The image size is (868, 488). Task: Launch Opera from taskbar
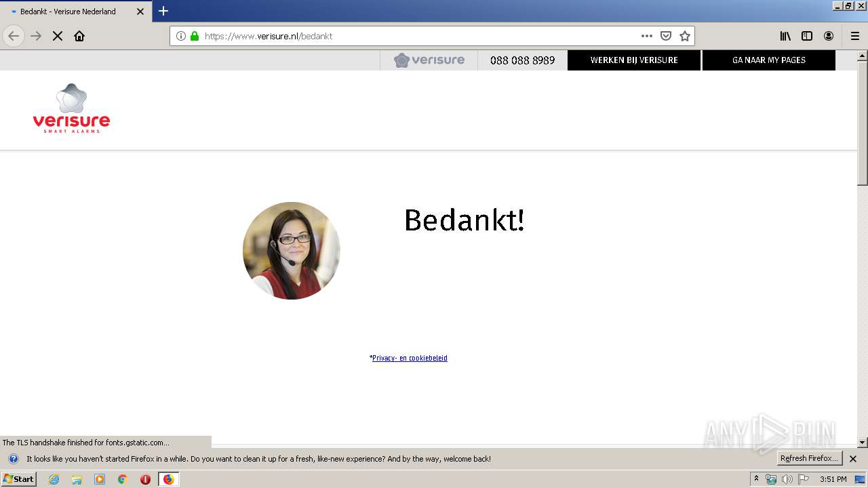tap(145, 479)
